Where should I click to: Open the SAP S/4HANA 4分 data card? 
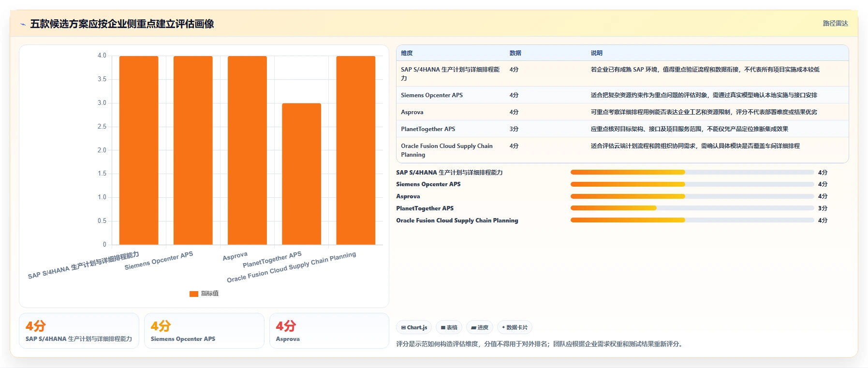(x=79, y=331)
